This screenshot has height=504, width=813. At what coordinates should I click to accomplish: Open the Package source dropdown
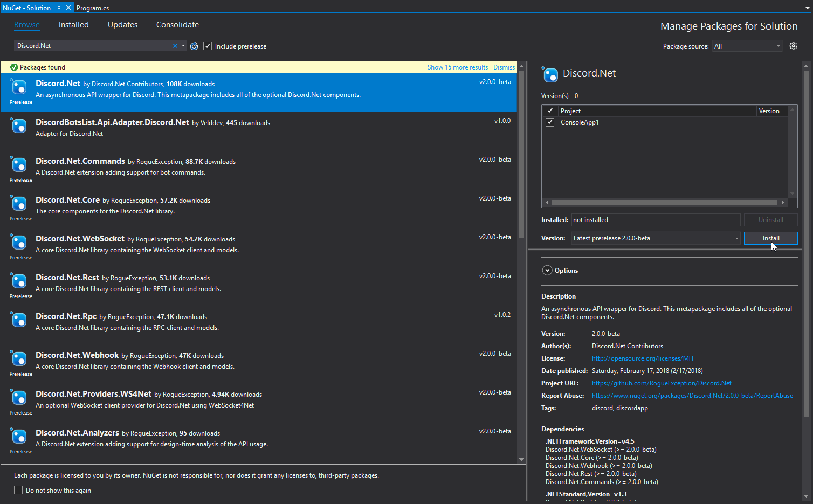tap(747, 46)
